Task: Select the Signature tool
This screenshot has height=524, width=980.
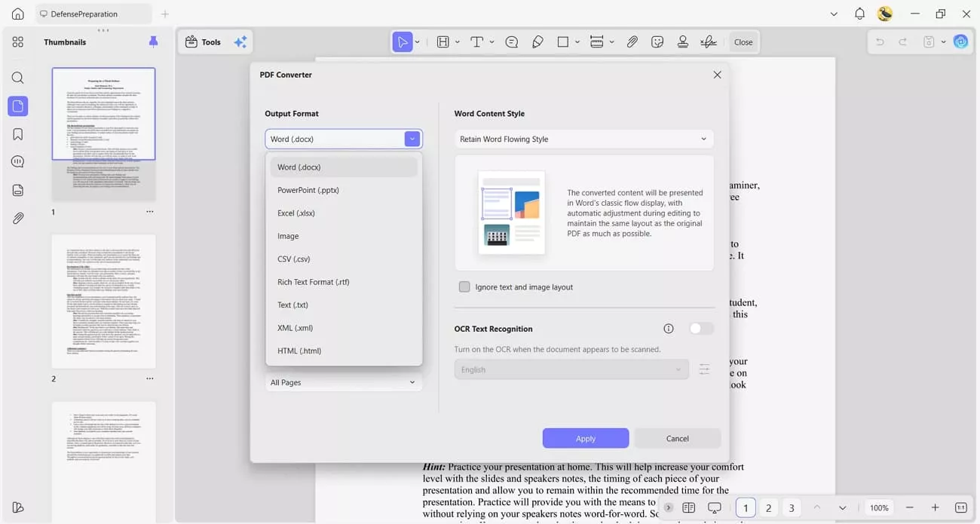Action: click(709, 41)
